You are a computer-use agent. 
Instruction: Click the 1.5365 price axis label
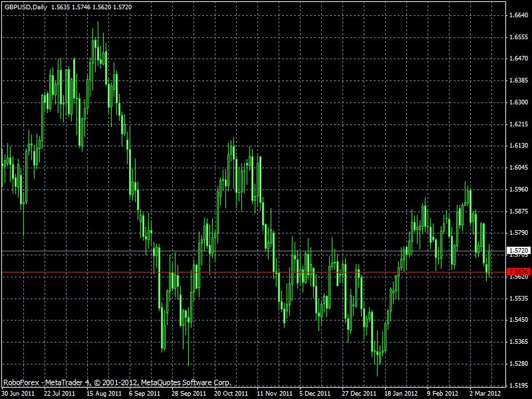(519, 342)
